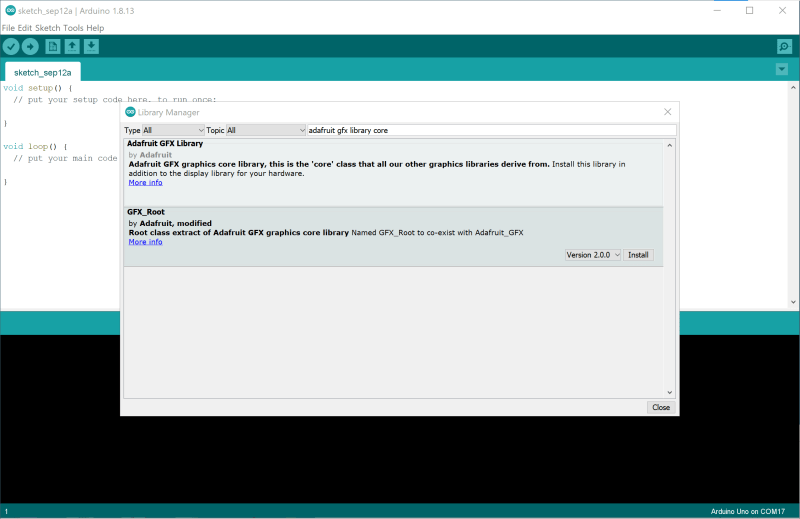800x519 pixels.
Task: Open the Edit menu
Action: [24, 28]
